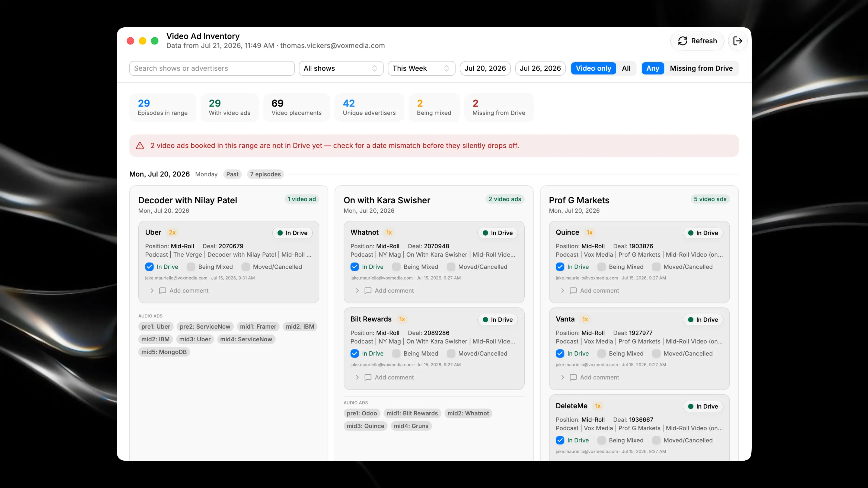Click comment icon in Quince ad card
Viewport: 868px width, 488px height.
pos(573,291)
